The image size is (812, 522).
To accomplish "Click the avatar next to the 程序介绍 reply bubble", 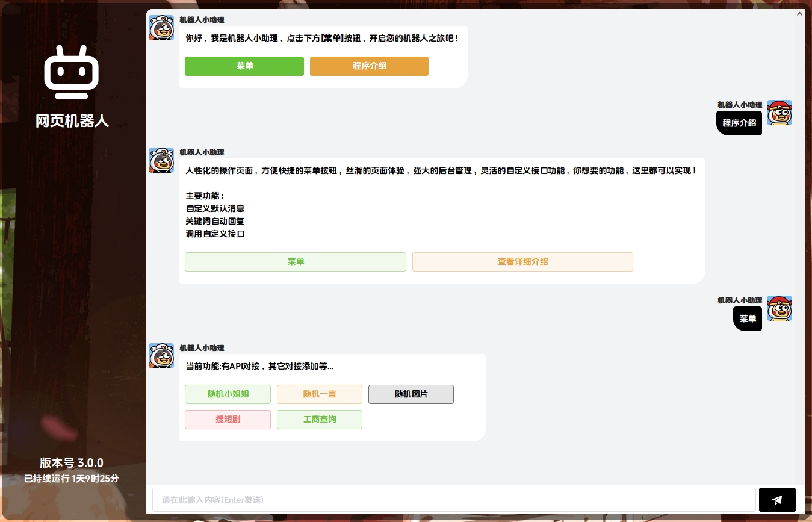I will click(779, 113).
